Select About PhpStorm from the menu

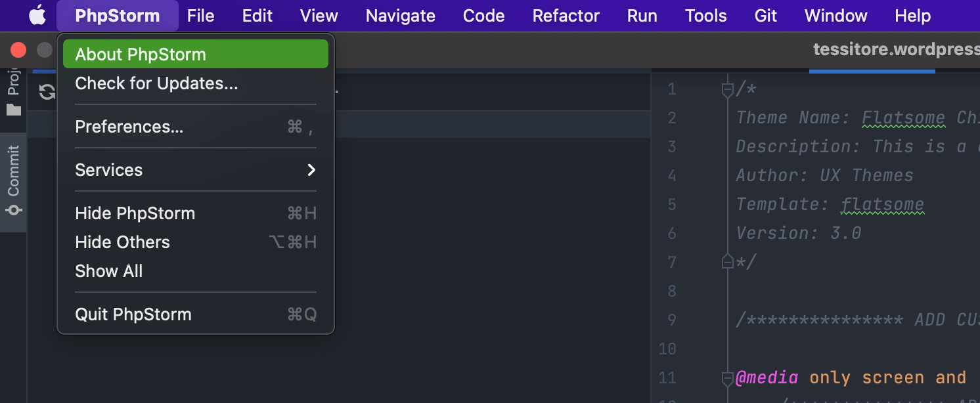195,54
